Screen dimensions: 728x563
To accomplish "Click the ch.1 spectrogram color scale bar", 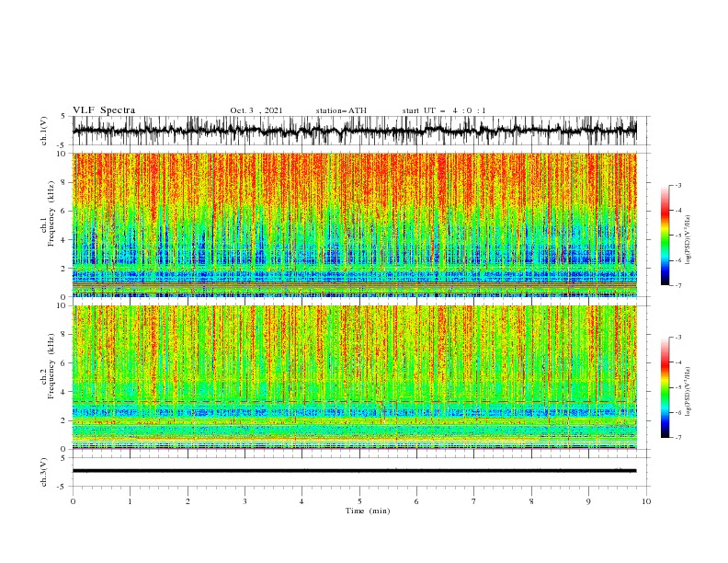I will (665, 235).
